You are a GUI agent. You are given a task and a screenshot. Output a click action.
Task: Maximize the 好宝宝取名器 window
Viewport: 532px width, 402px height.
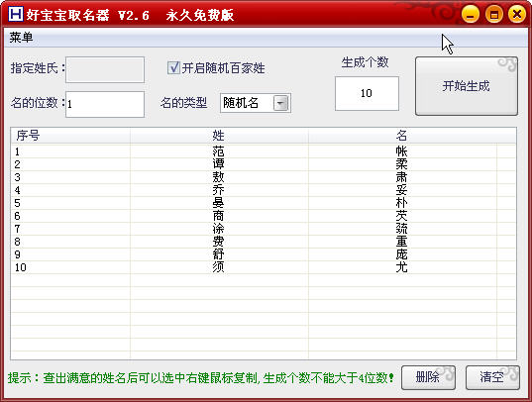494,14
